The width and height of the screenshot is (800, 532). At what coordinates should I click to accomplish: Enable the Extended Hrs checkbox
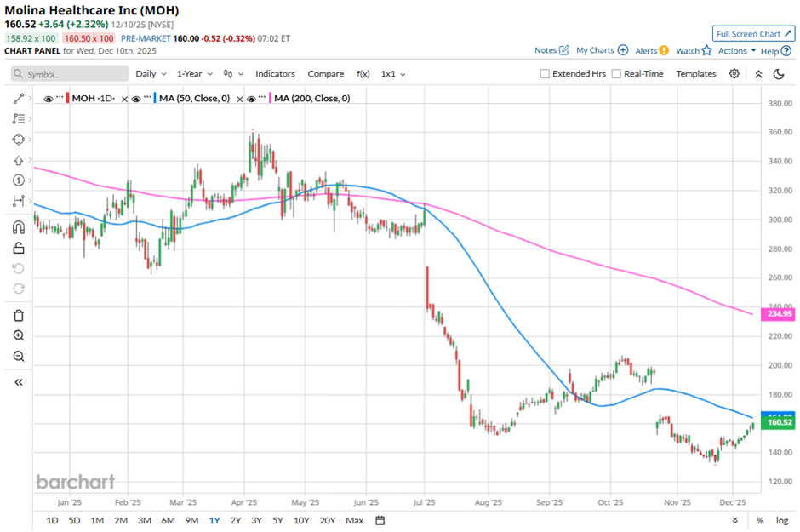545,74
